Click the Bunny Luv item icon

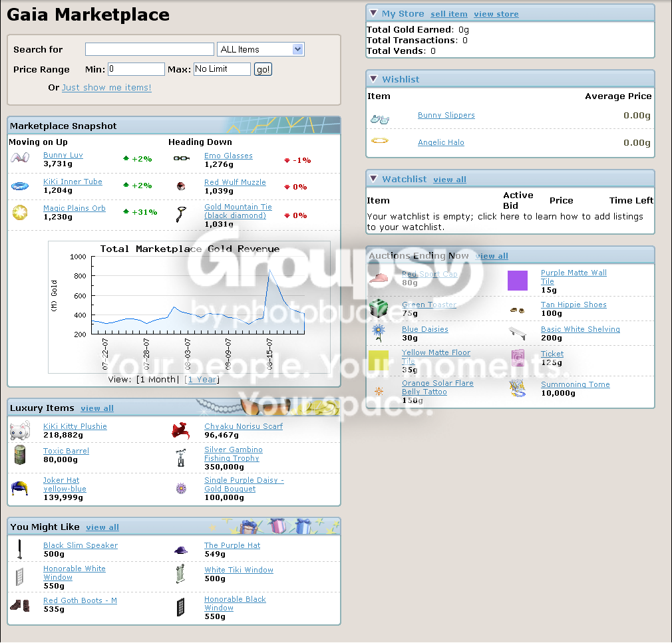pyautogui.click(x=20, y=158)
